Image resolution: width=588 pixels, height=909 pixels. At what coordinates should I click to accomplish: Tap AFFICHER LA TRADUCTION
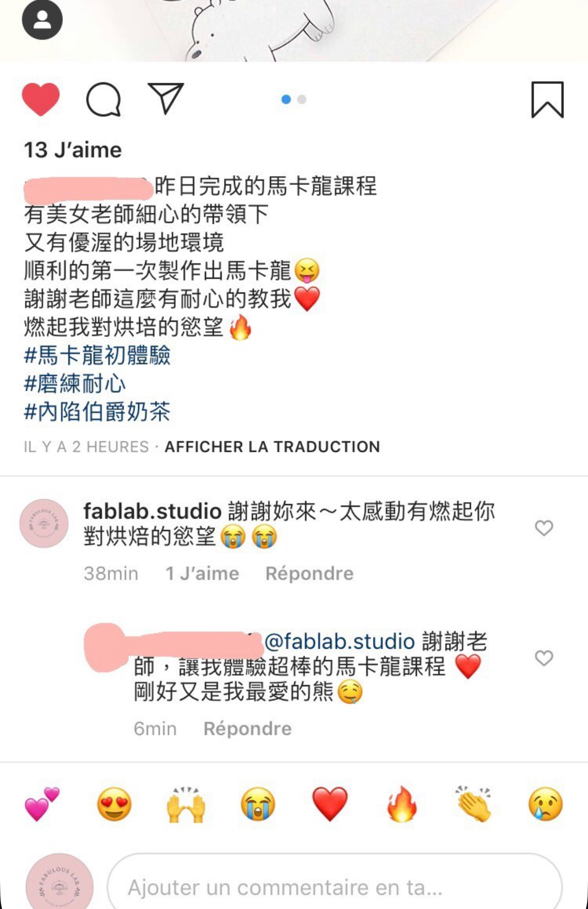coord(272,446)
